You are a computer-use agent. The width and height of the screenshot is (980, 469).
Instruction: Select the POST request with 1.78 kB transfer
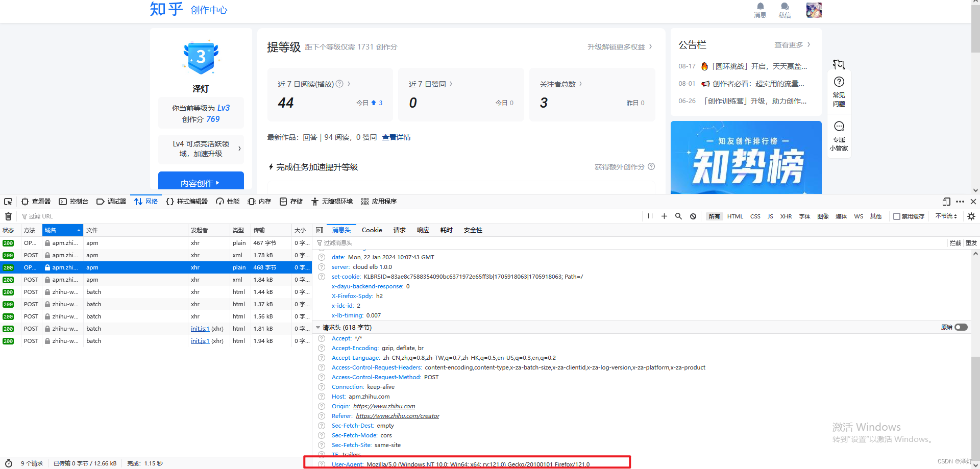tap(156, 255)
